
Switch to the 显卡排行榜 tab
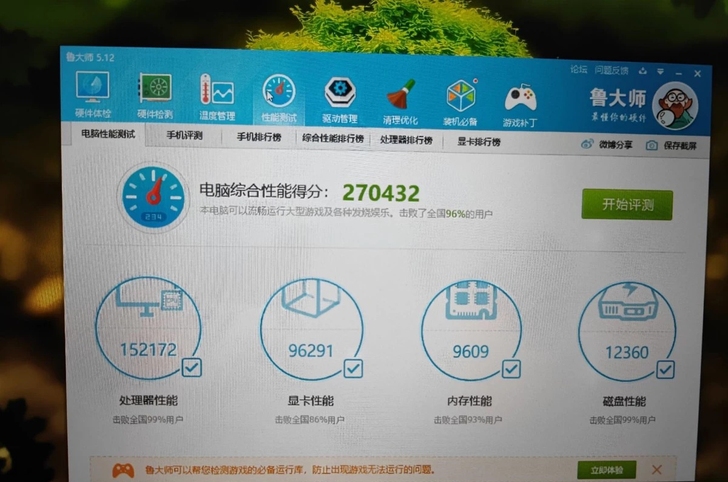479,142
